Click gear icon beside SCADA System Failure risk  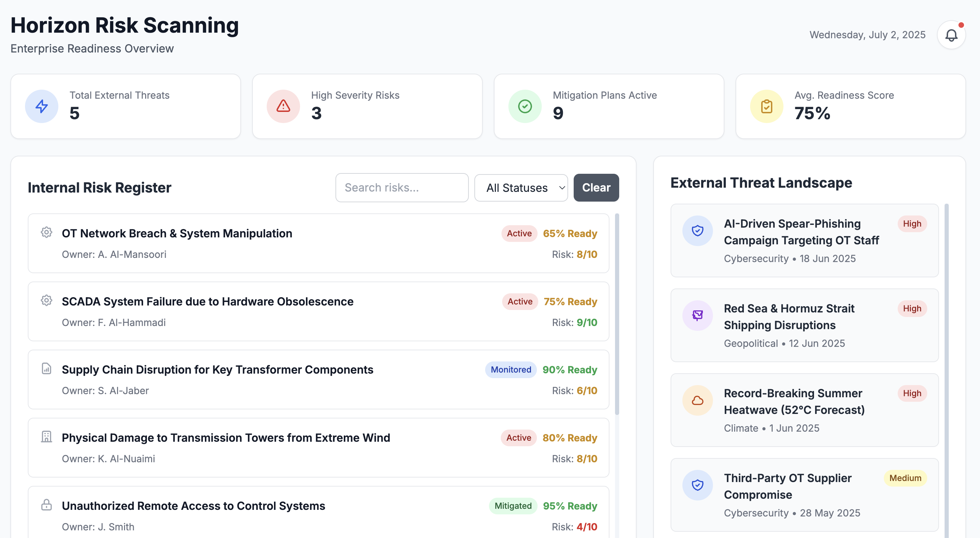(47, 300)
